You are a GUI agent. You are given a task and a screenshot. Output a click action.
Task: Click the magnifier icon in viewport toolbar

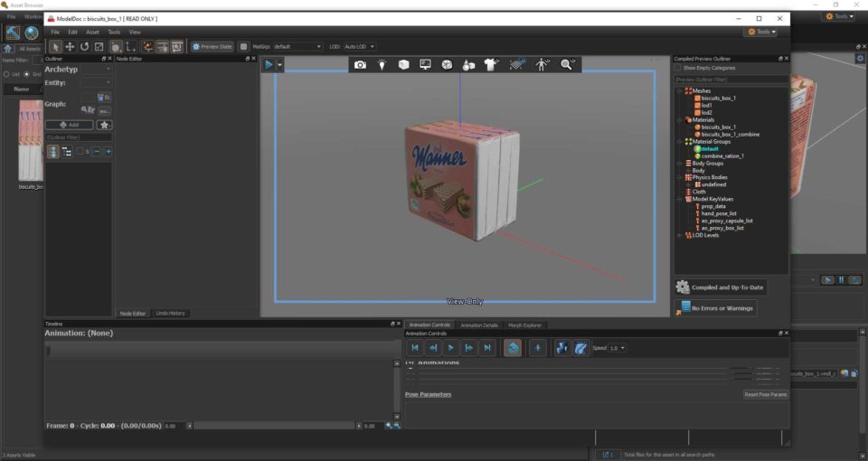(567, 65)
